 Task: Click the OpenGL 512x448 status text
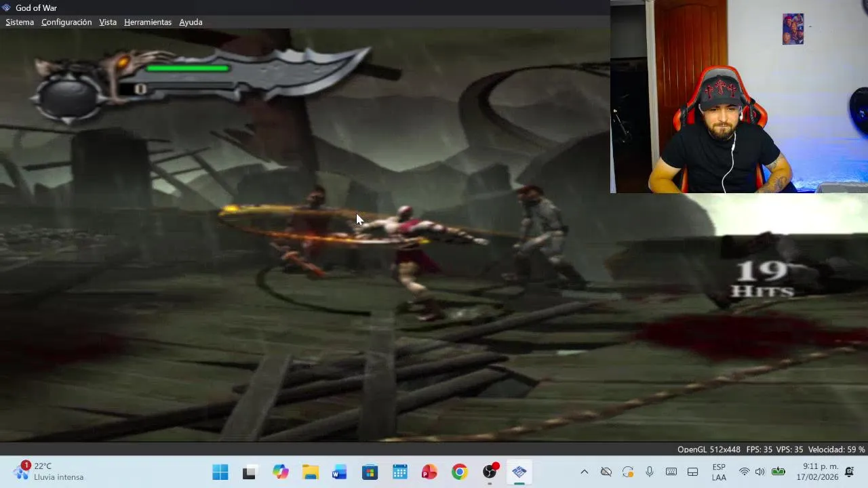coord(709,449)
